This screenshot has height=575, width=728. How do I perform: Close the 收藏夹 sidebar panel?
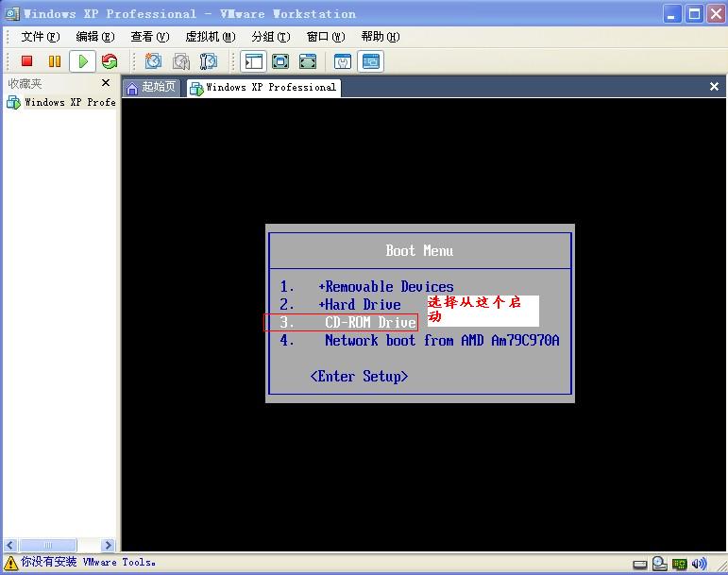pos(106,83)
